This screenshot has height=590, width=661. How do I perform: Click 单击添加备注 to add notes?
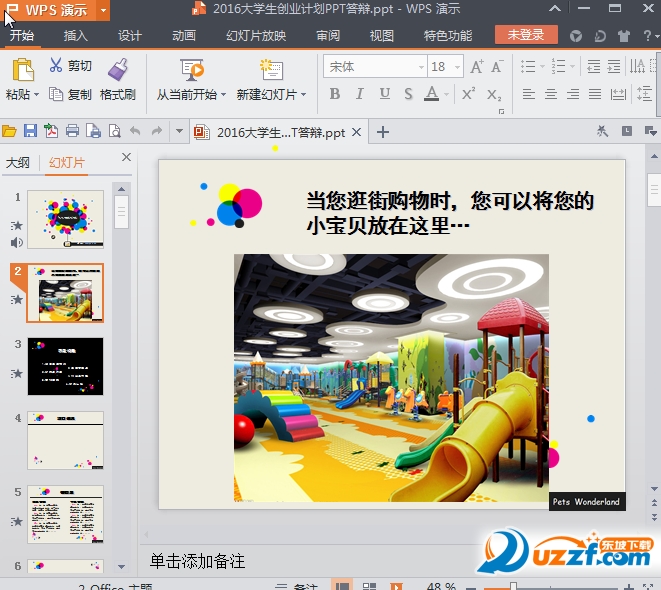(x=198, y=561)
